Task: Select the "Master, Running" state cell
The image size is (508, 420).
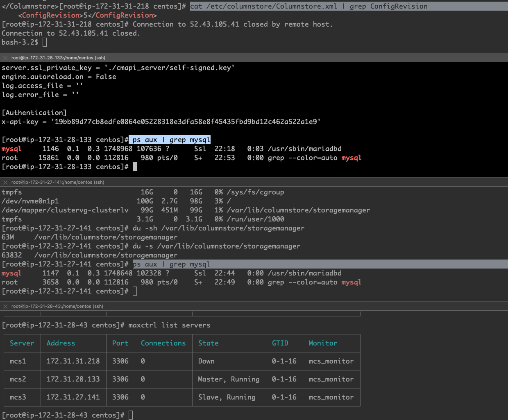Action: coord(229,379)
